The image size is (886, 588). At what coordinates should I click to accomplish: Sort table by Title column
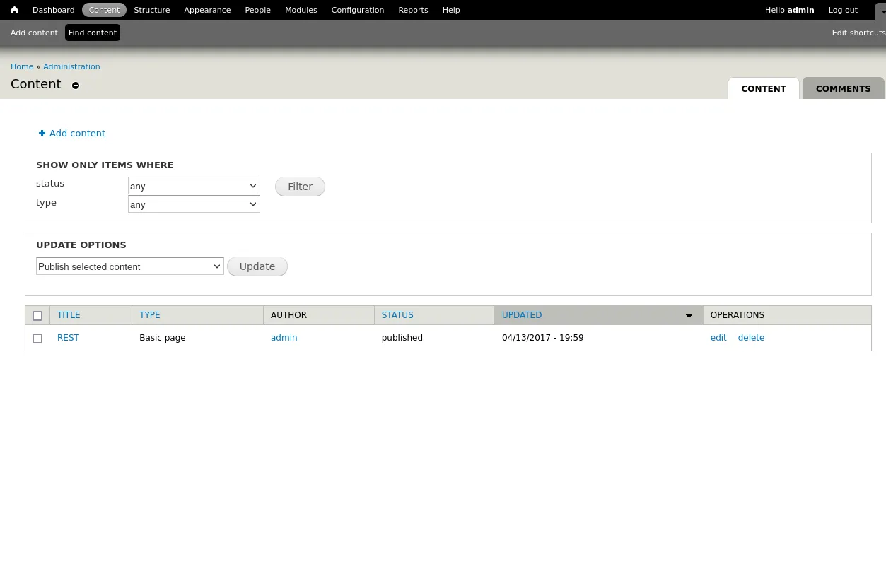tap(69, 315)
